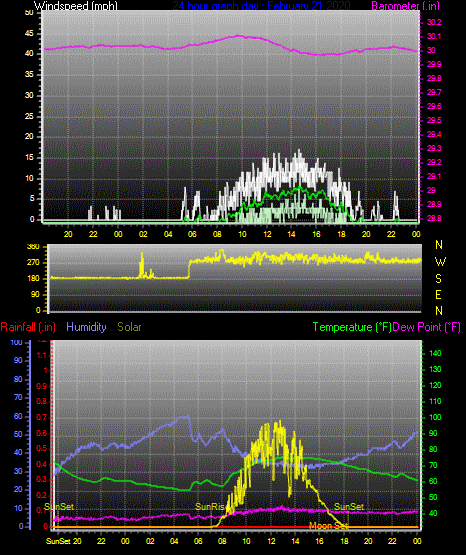Image resolution: width=466 pixels, height=555 pixels.
Task: Click the 29.5 barometer scale value
Action: [434, 120]
